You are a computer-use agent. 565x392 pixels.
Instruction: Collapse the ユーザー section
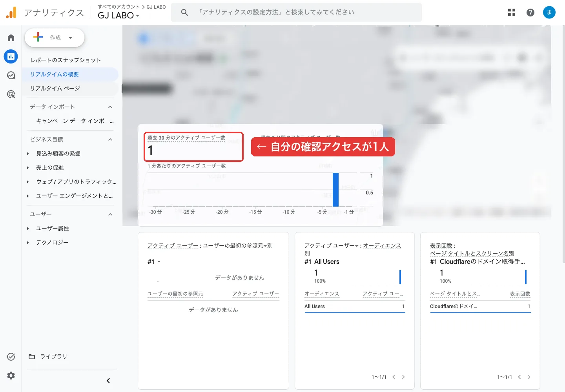click(x=110, y=214)
